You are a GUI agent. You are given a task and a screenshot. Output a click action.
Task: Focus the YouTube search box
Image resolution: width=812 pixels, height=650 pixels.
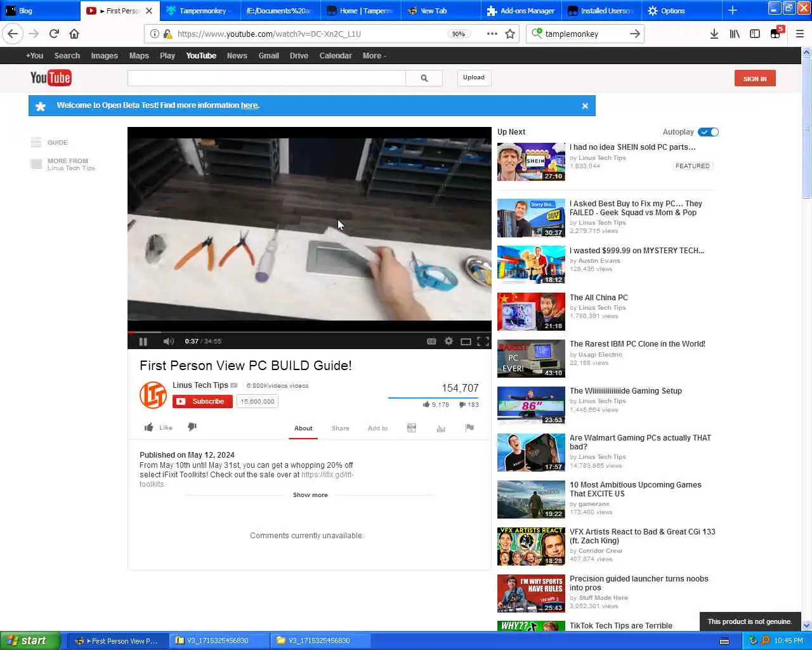pyautogui.click(x=266, y=78)
